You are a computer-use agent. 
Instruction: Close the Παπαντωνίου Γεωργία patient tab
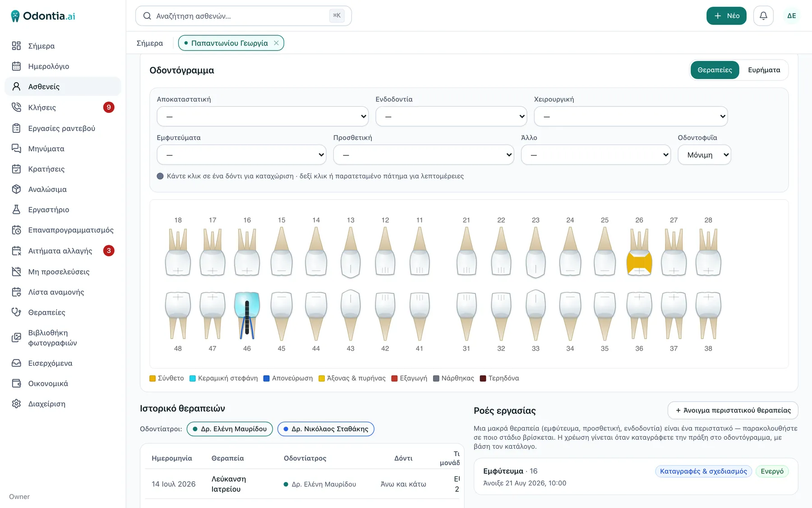(276, 43)
